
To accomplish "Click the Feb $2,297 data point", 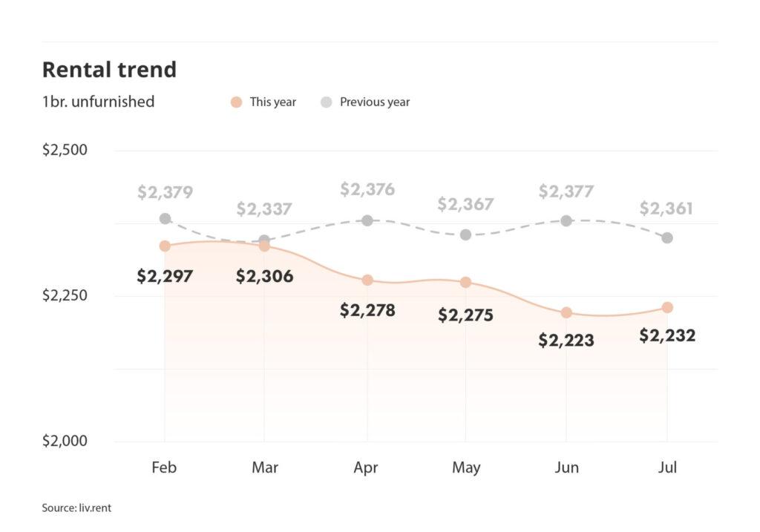I will [165, 246].
